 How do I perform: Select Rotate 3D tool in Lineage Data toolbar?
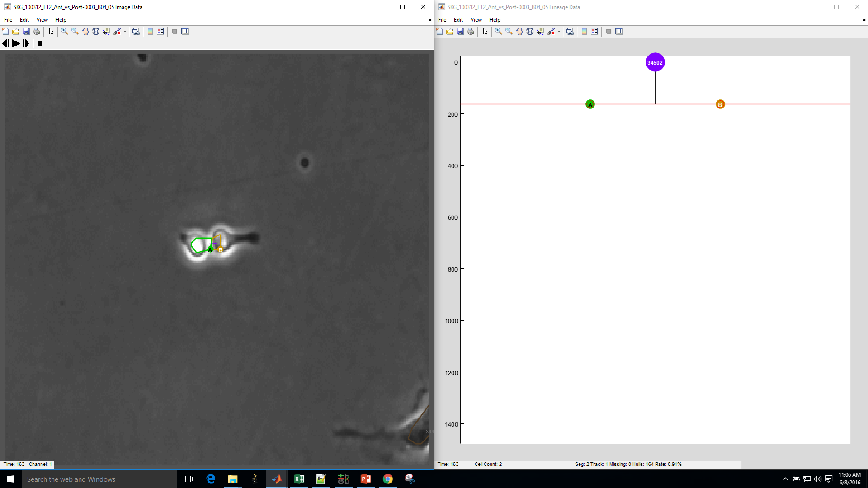point(530,31)
